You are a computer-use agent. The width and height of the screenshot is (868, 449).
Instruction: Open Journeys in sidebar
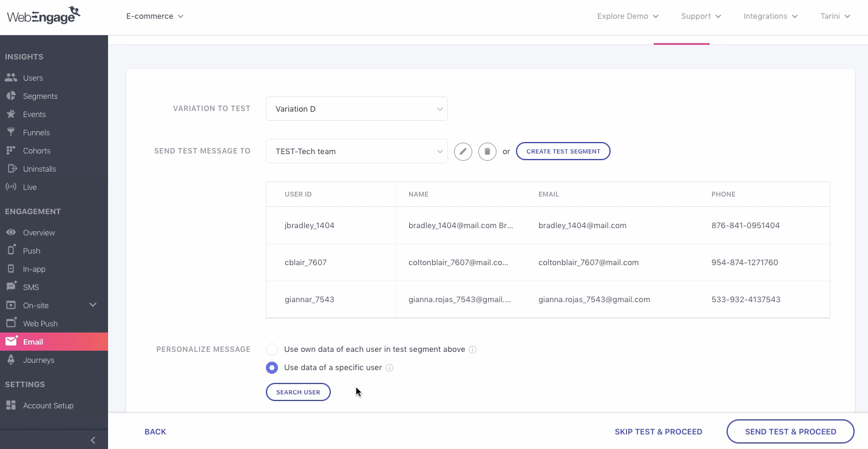(x=39, y=360)
